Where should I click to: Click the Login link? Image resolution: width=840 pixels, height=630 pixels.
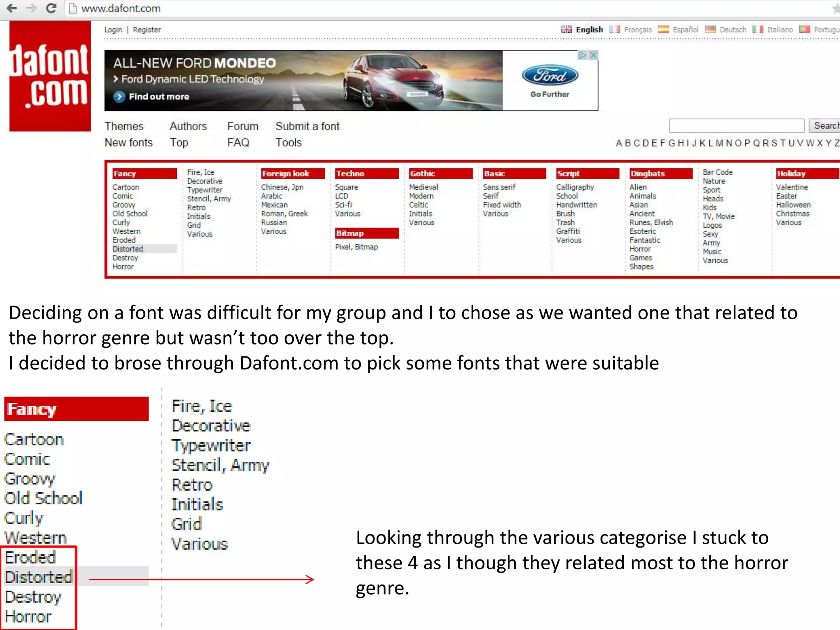point(113,30)
